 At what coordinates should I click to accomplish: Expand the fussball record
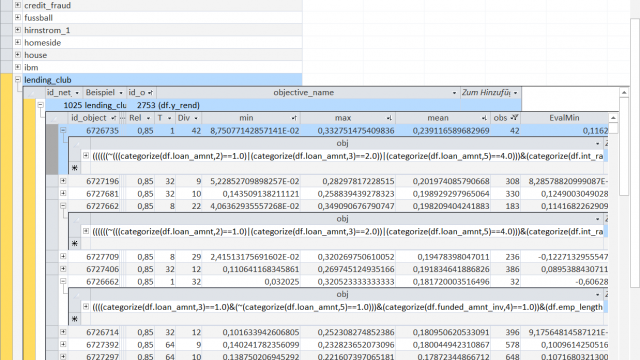18,18
